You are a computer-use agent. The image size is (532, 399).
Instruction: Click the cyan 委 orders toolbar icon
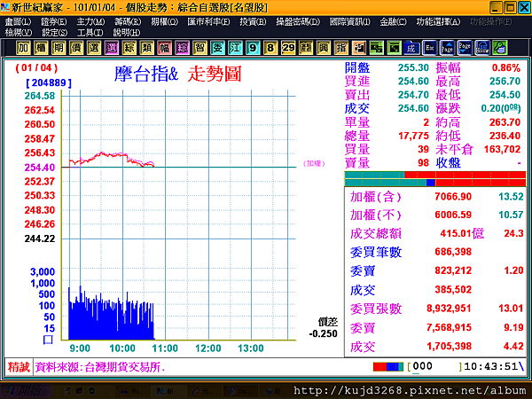point(217,48)
